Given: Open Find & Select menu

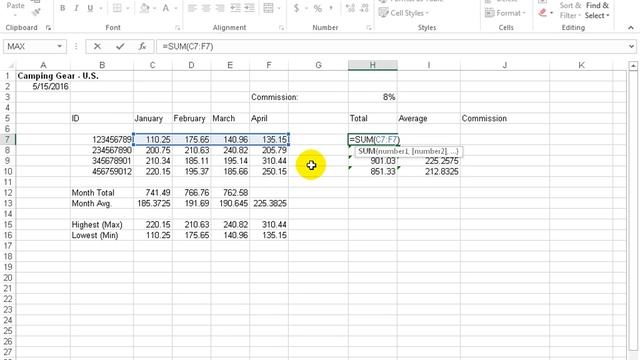Looking at the screenshot, I should pos(597,11).
